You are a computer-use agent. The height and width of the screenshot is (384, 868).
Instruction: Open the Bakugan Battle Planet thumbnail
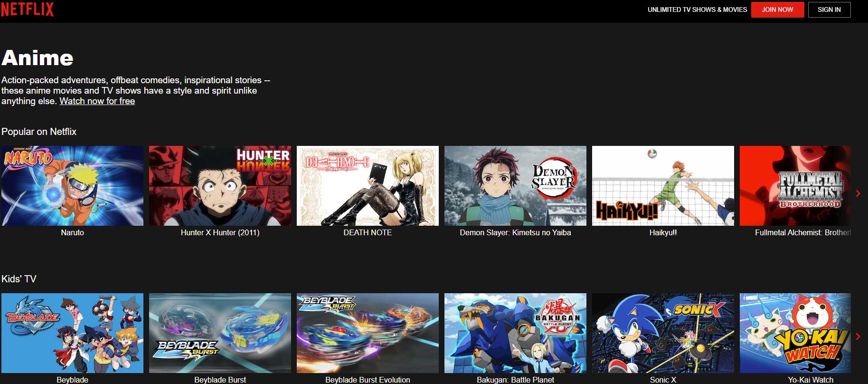[x=515, y=333]
